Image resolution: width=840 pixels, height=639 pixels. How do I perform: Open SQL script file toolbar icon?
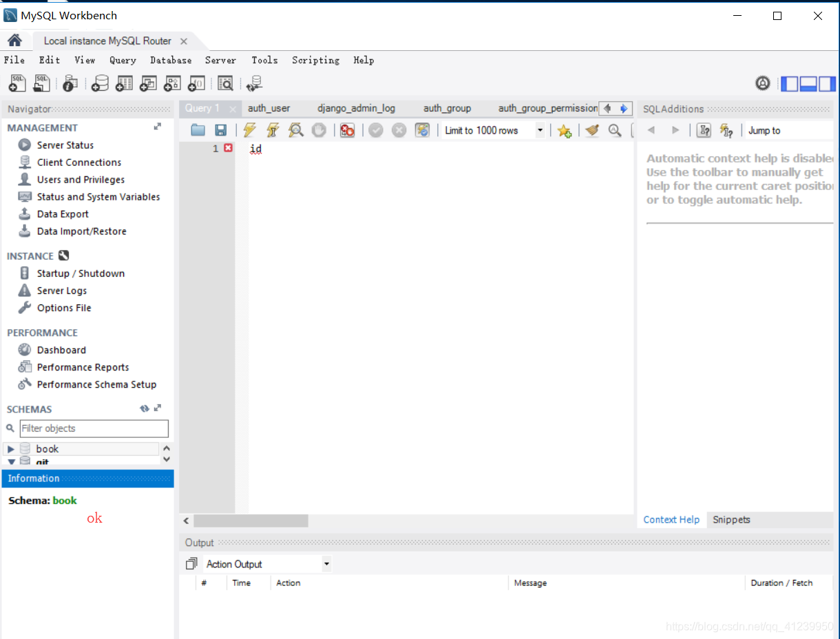tap(42, 83)
